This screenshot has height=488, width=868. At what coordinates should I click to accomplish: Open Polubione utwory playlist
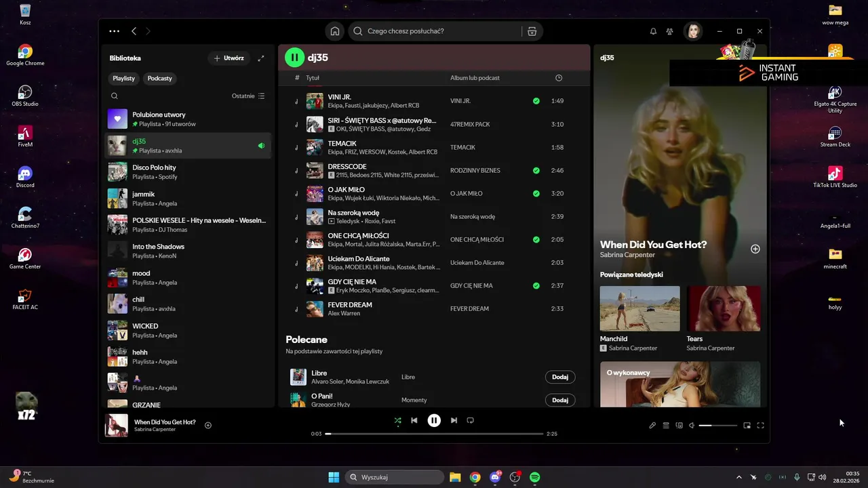pos(188,119)
